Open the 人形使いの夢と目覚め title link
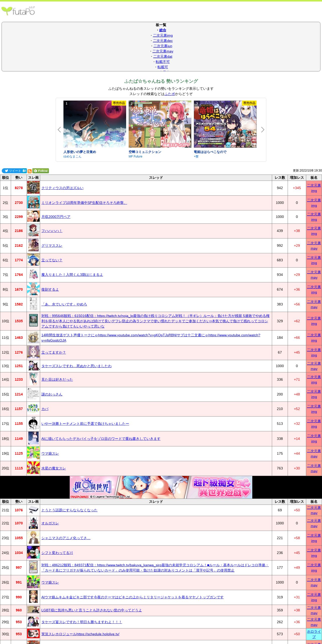Image resolution: width=322 pixels, height=644 pixels. 80,152
